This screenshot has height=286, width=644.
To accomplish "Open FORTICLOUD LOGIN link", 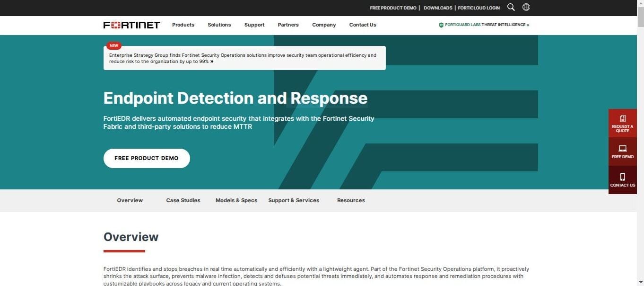I will 478,8.
